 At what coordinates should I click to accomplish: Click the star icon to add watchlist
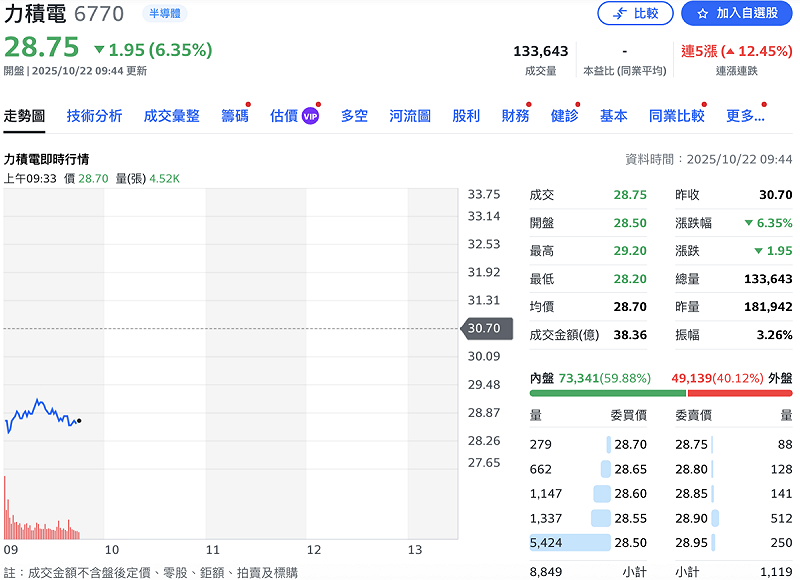[x=702, y=14]
